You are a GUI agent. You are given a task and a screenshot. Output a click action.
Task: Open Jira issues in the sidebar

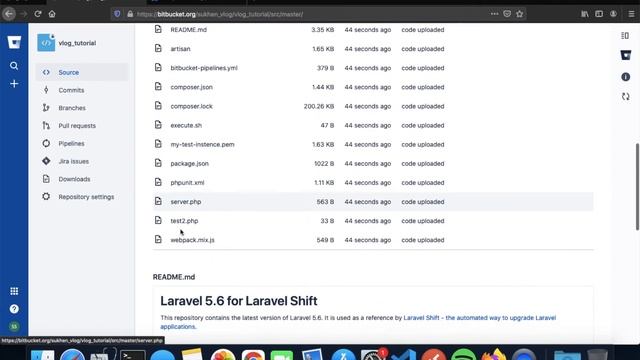[73, 161]
